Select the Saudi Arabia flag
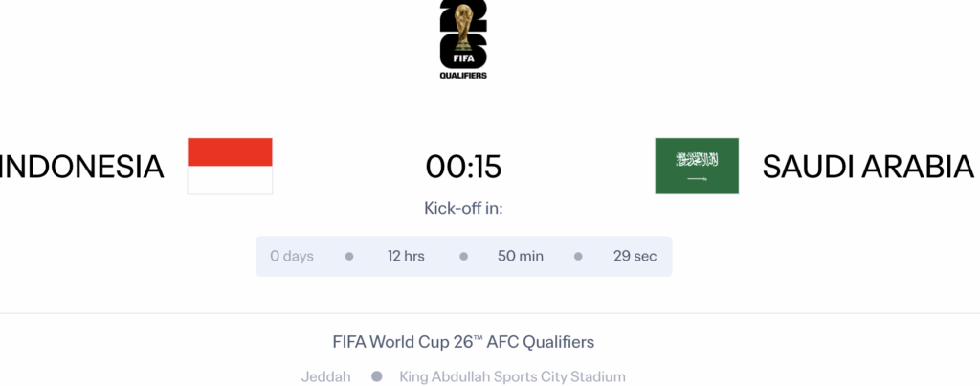The height and width of the screenshot is (386, 980). 697,166
